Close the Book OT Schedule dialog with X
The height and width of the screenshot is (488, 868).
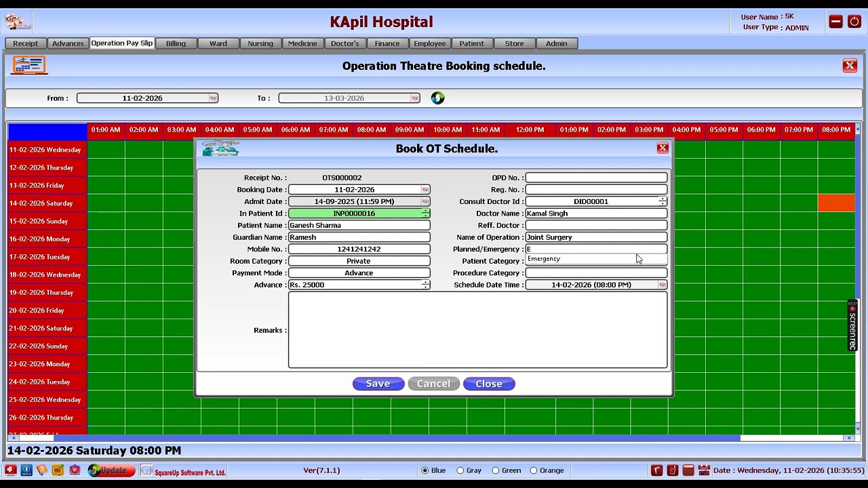click(x=663, y=148)
